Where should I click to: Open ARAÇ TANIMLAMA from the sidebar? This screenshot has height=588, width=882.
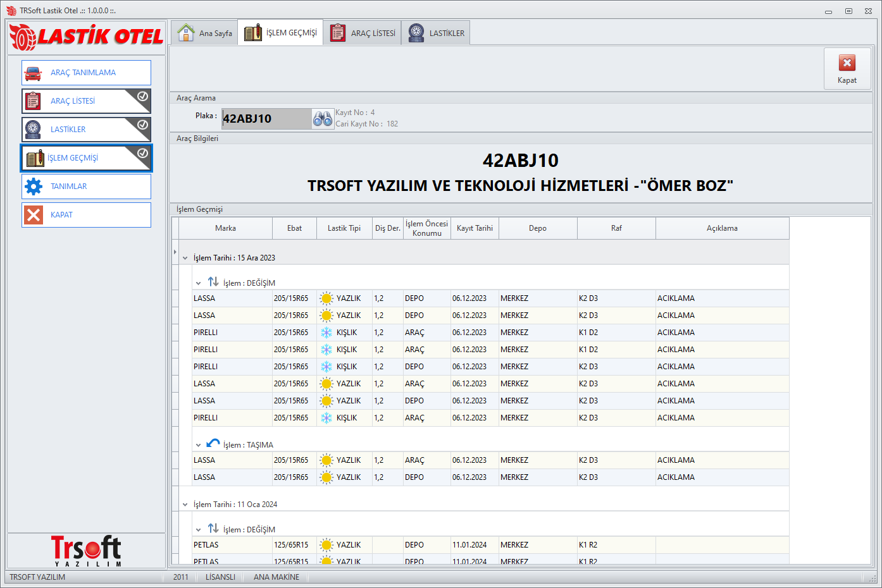click(x=86, y=73)
